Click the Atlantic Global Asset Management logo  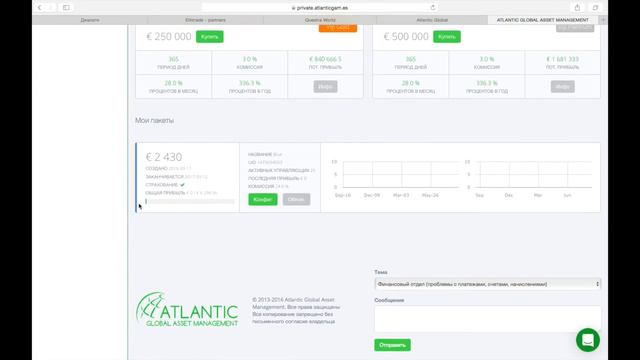point(187,309)
